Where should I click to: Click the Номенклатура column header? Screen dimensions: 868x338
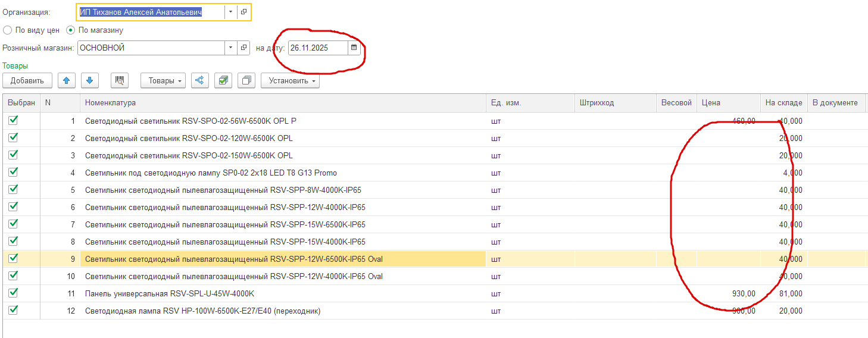click(283, 103)
